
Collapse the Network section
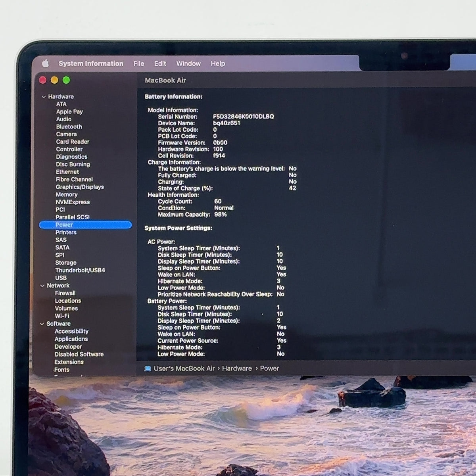42,286
